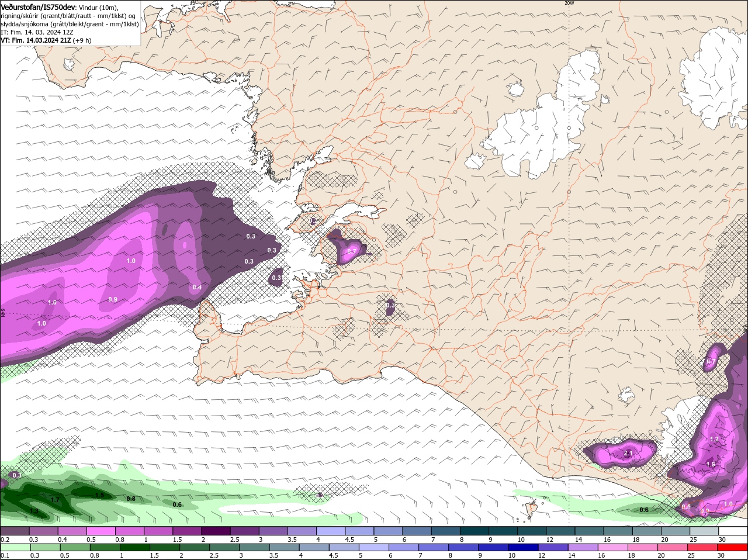The width and height of the screenshot is (748, 560).
Task: Click the IT: Fim. 14. 03. 2024 12Z line
Action: coord(37,32)
